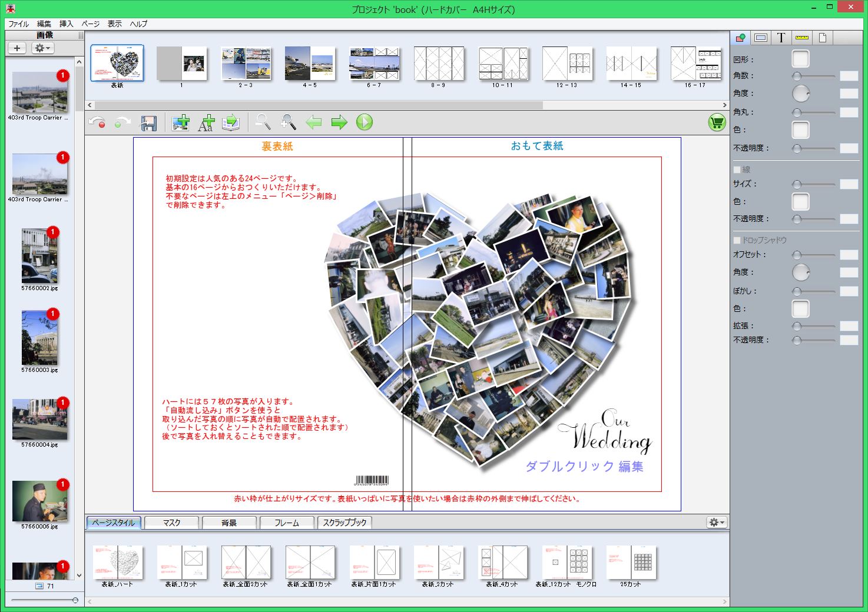This screenshot has height=612, width=868.
Task: Open the 角度 rotation dial control
Action: [x=800, y=94]
